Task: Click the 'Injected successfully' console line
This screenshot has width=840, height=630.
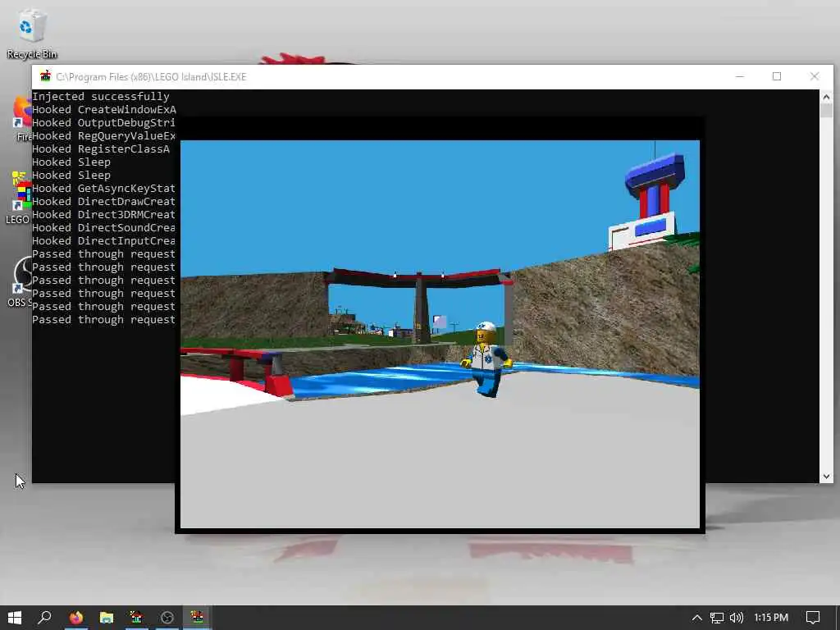Action: click(x=101, y=97)
